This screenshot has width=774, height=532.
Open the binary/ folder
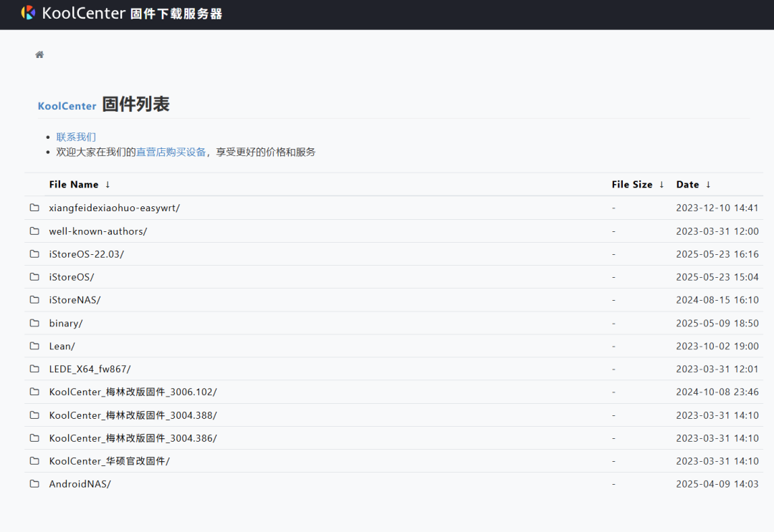[x=66, y=324]
